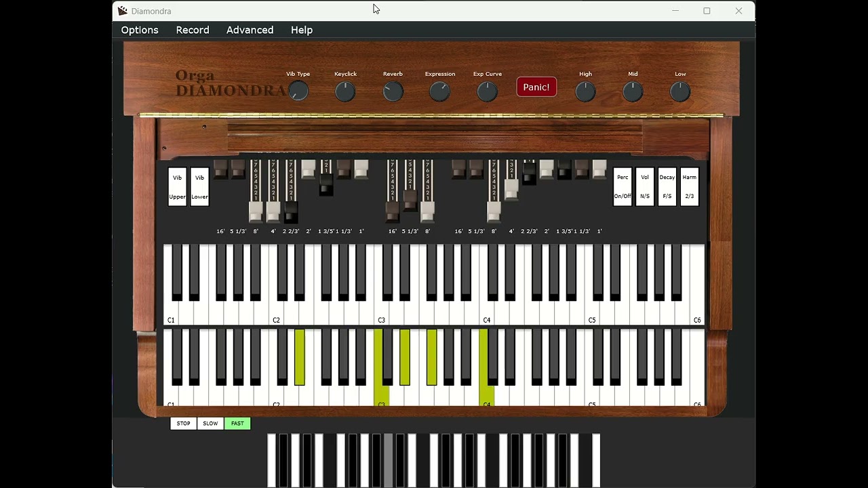Select the SLOW rotary speed button
Image resolution: width=868 pixels, height=488 pixels.
click(x=210, y=424)
